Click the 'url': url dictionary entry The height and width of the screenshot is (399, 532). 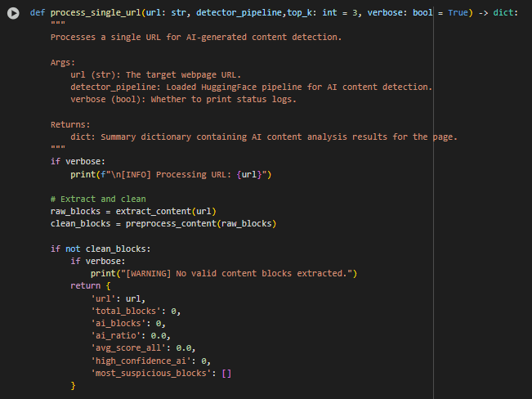point(118,298)
